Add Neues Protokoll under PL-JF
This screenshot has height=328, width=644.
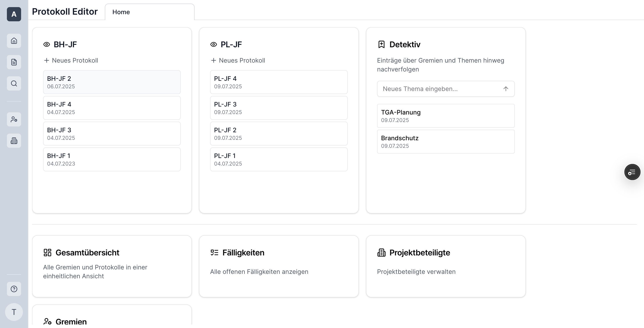238,60
